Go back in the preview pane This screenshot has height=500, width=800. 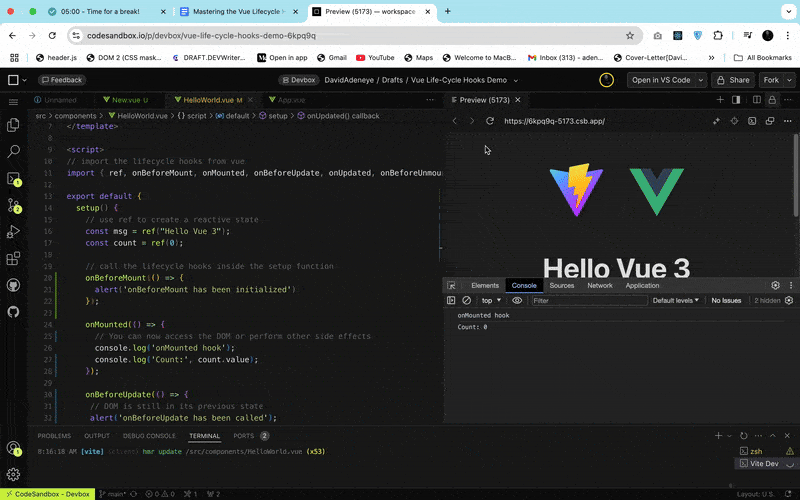[x=455, y=121]
